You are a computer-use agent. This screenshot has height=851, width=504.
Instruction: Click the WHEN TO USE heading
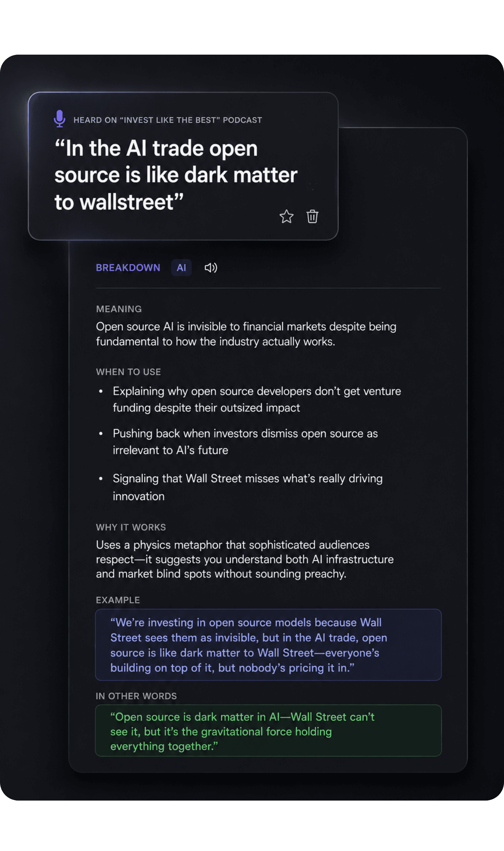(128, 372)
